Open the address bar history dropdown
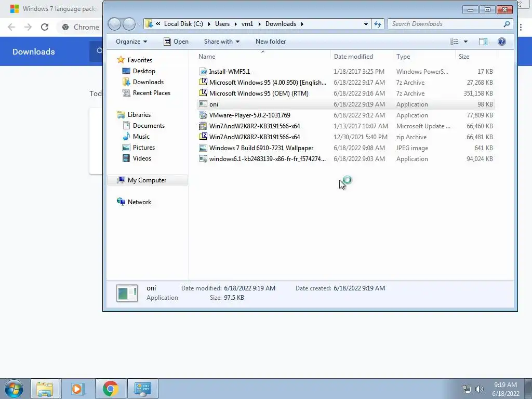 point(366,24)
